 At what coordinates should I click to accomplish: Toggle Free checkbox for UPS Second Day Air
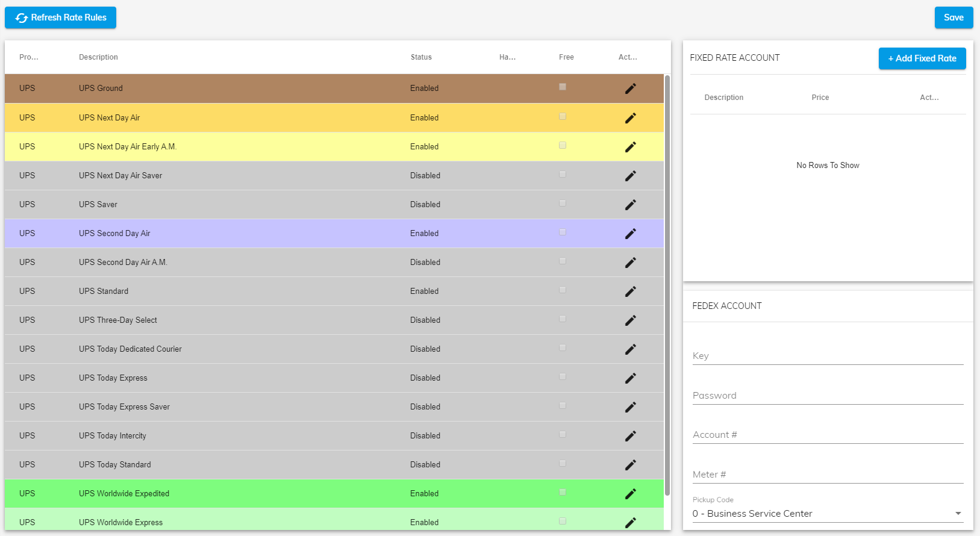(x=563, y=232)
